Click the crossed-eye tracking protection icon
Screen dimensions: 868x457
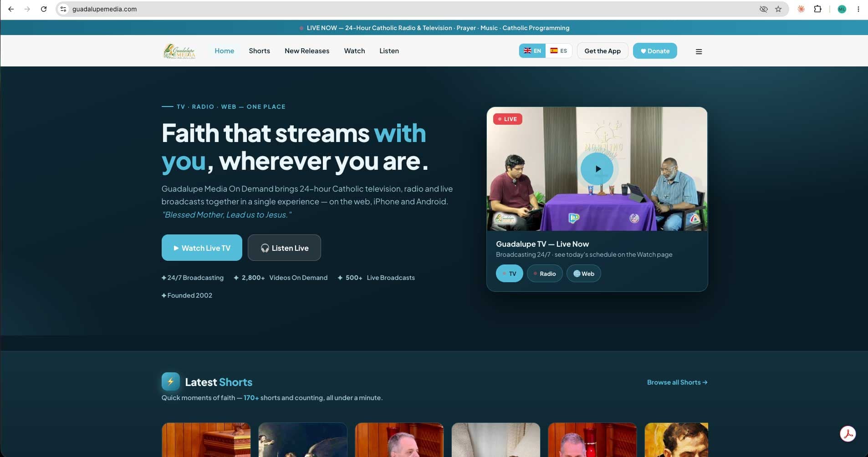(764, 9)
